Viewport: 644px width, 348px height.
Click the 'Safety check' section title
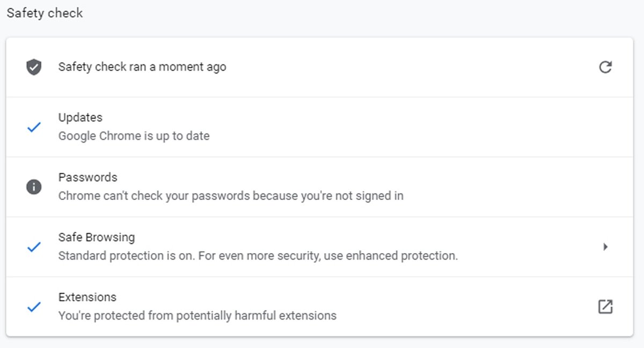point(45,13)
